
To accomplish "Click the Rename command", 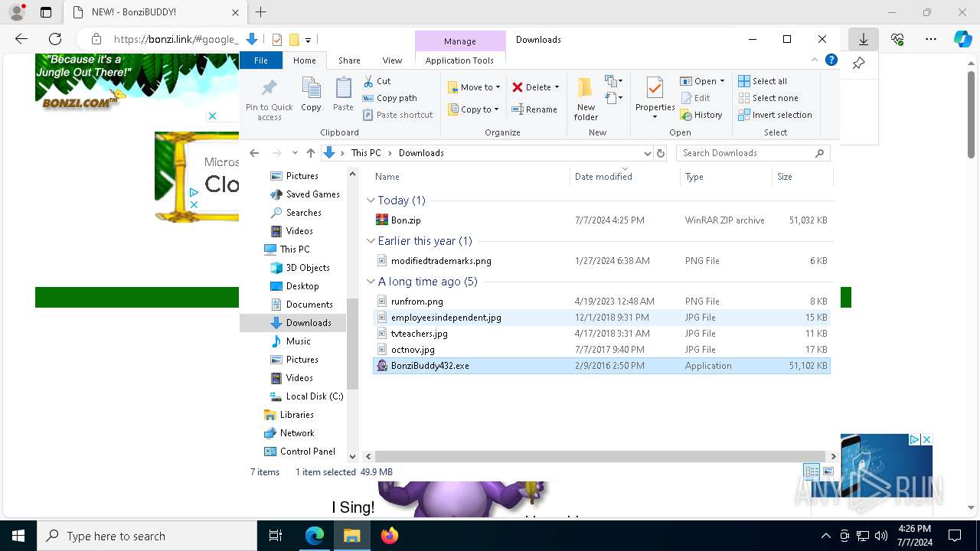I will point(534,109).
